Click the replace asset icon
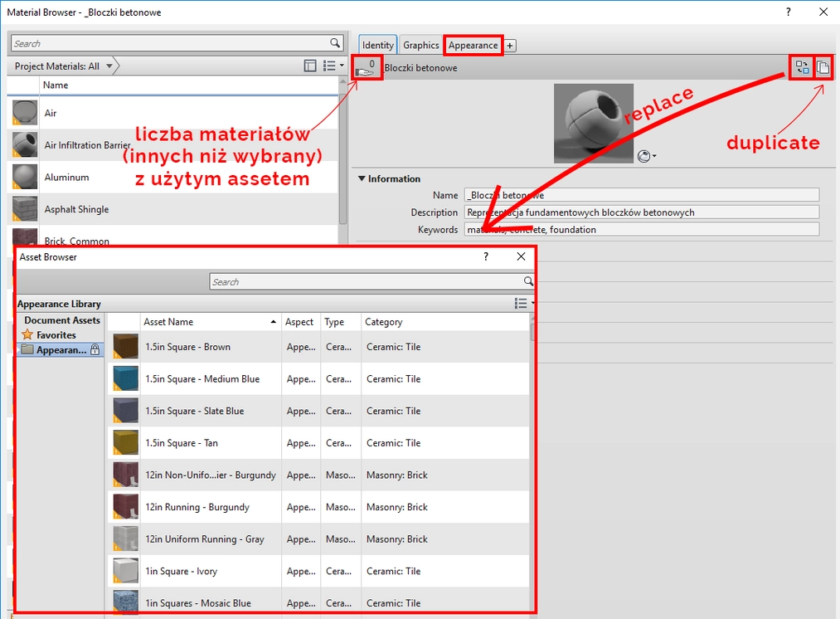Image resolution: width=840 pixels, height=619 pixels. [801, 67]
